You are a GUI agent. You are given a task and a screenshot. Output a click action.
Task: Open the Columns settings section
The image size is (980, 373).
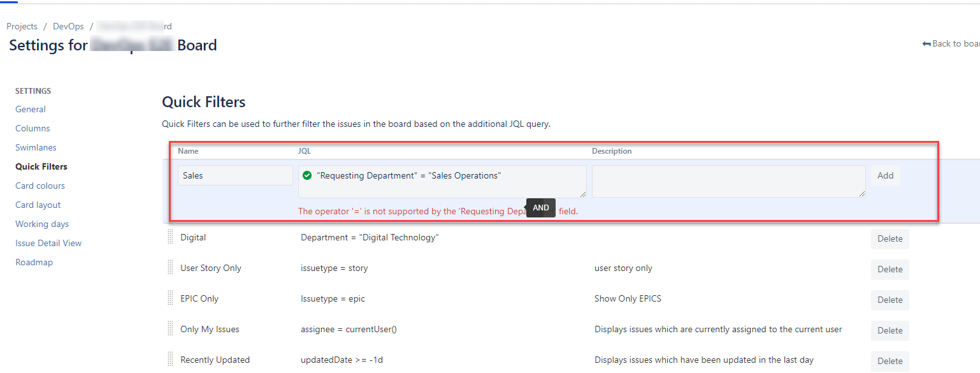point(32,128)
